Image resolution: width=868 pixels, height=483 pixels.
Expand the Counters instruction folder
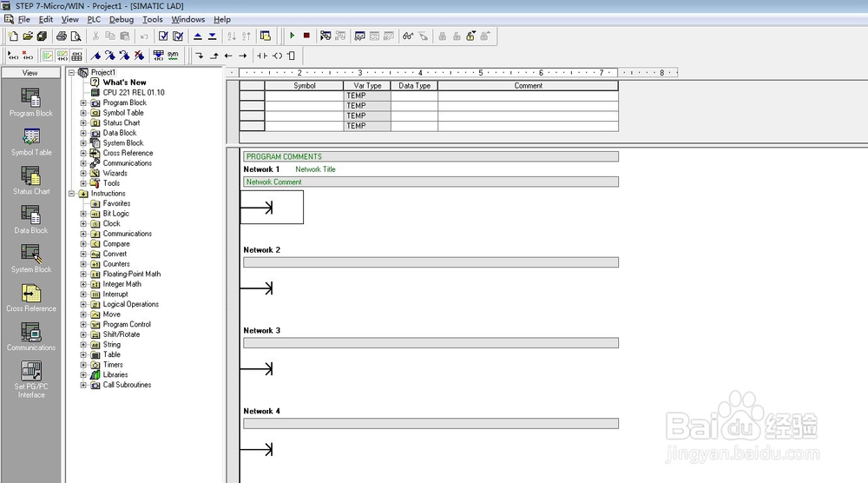click(83, 264)
